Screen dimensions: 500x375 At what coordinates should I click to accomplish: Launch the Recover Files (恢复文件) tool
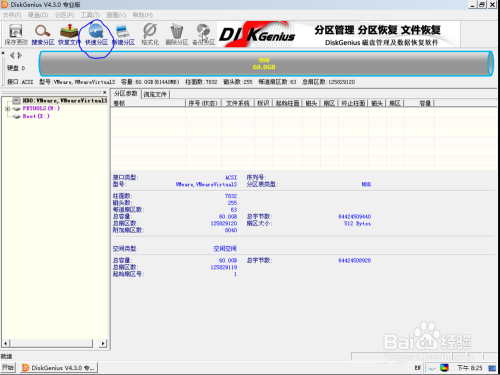pos(69,34)
